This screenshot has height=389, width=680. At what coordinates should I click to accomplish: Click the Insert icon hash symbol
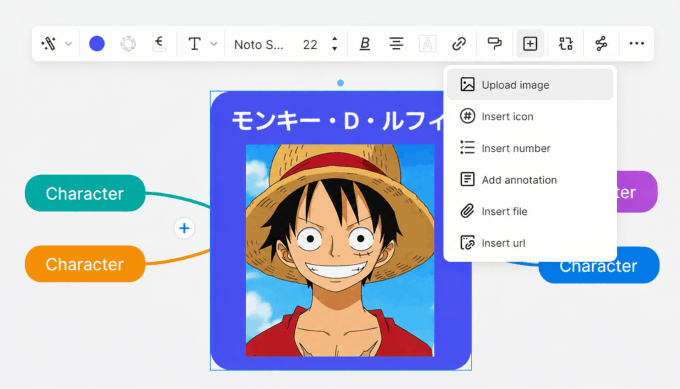(x=467, y=116)
